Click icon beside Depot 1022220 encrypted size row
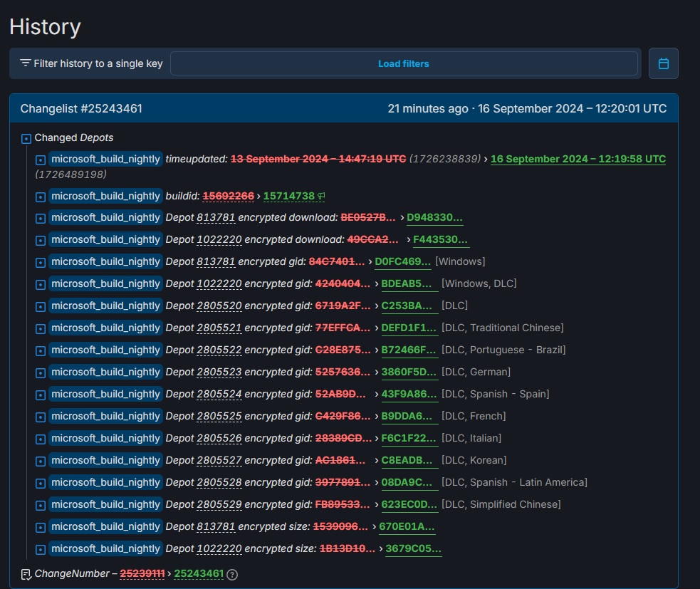Screen dimensions: 700x589 click(x=41, y=550)
